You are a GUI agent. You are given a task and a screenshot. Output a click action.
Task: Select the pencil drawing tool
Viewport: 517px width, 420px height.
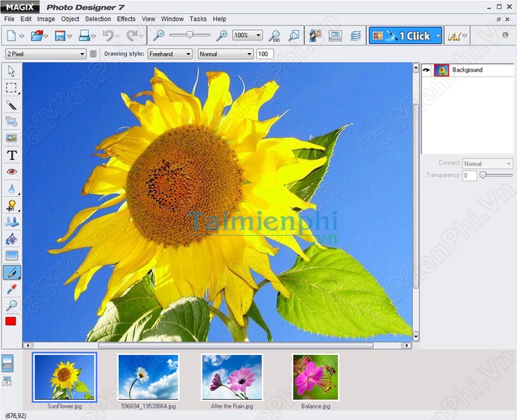[11, 272]
